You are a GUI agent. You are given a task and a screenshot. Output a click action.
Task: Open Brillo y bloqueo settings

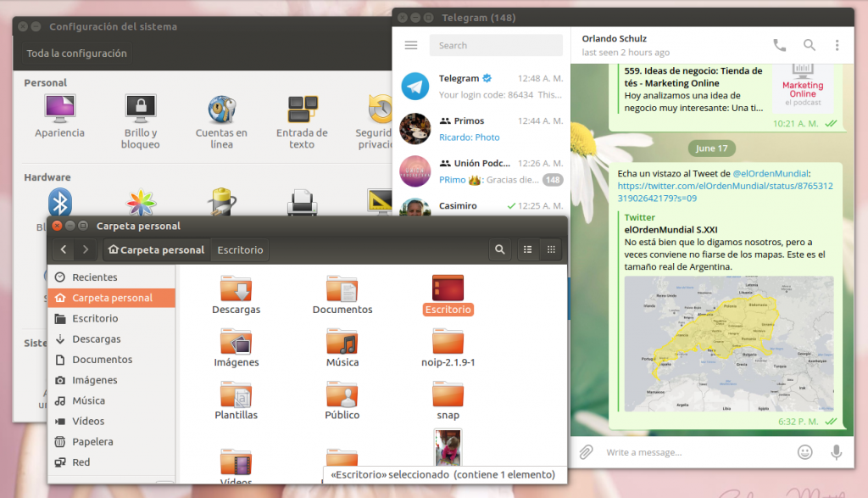click(141, 122)
